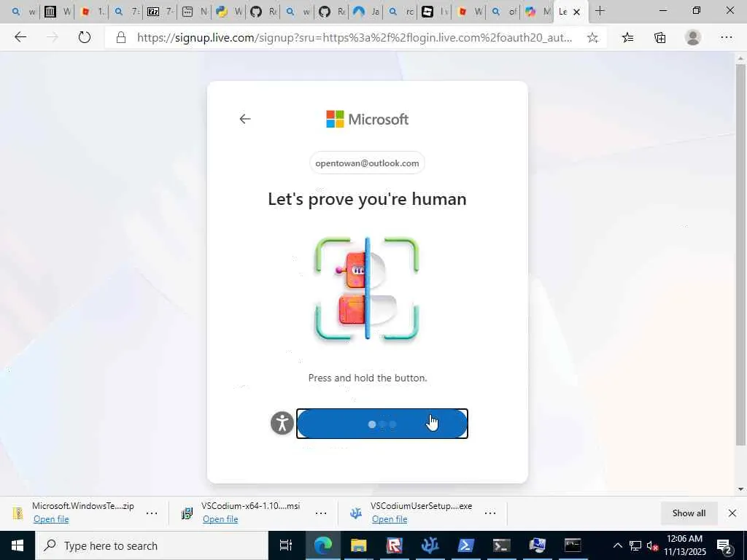Click the browser Back arrow button
747x560 pixels.
[x=20, y=37]
